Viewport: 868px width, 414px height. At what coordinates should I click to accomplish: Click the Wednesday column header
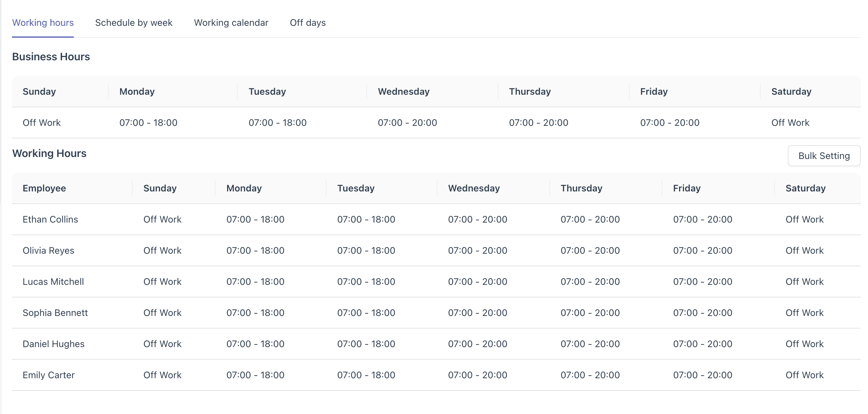coord(473,188)
